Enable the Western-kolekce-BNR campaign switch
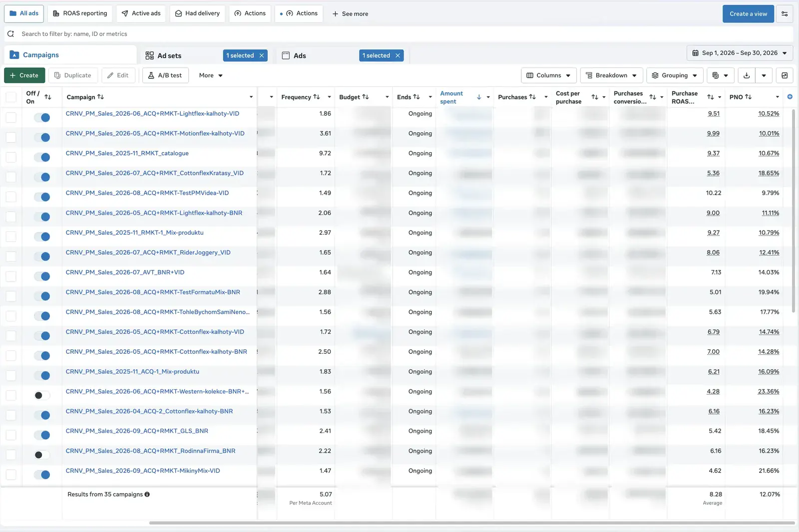Screen dimensions: 799x532 click(x=42, y=395)
